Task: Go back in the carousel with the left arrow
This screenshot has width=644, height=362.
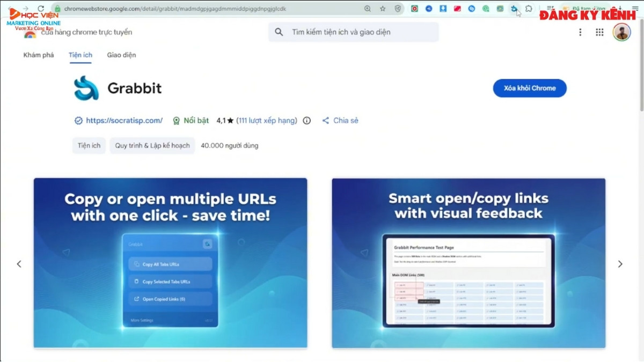Action: [x=19, y=264]
